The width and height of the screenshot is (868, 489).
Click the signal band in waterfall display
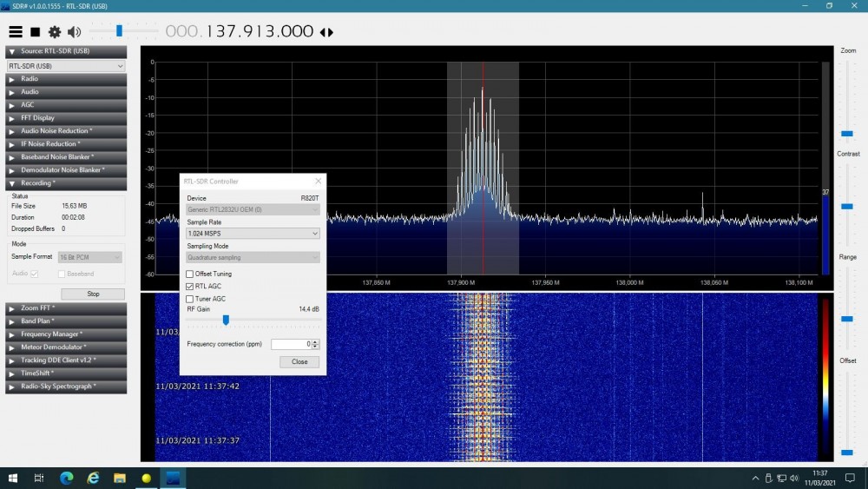click(483, 377)
